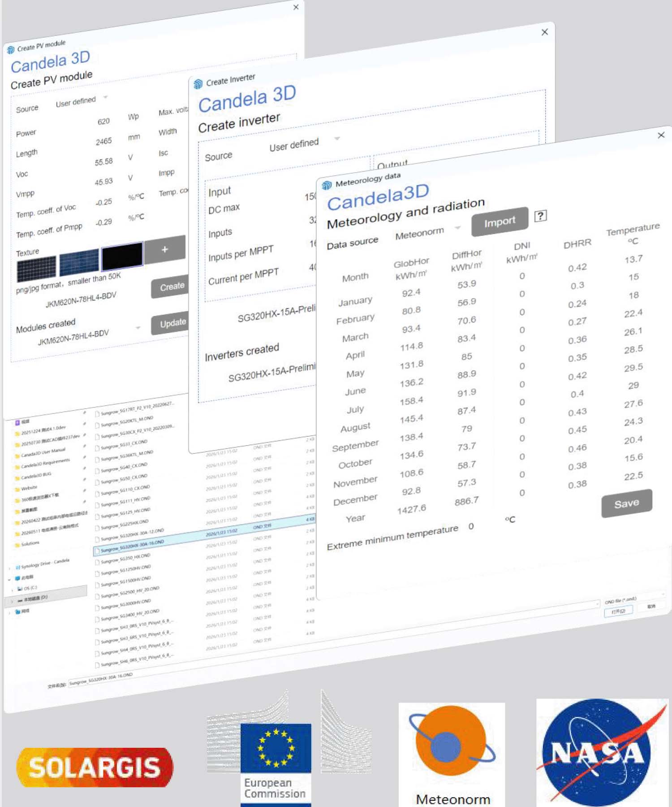Screen dimensions: 672x807
Task: Click the Import button in Meteorology data
Action: (500, 221)
